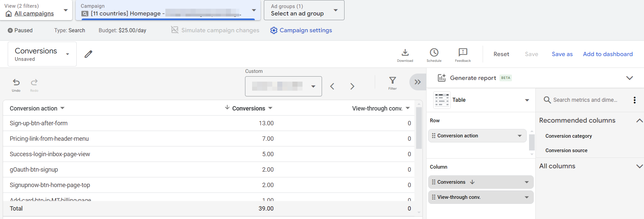Open the View filters dropdown
Image resolution: width=644 pixels, height=219 pixels.
click(x=66, y=10)
